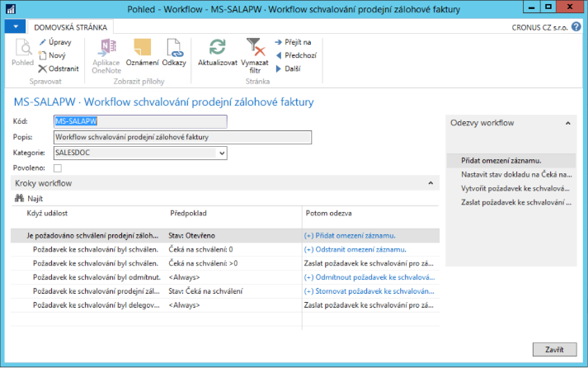
Task: Click 'Stav: Čeká na schválení' cell
Action: point(205,291)
